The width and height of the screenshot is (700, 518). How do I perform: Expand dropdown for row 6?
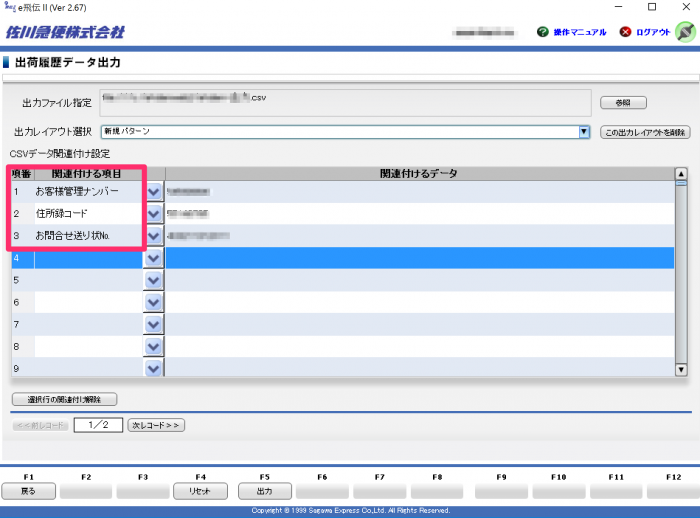(x=154, y=302)
